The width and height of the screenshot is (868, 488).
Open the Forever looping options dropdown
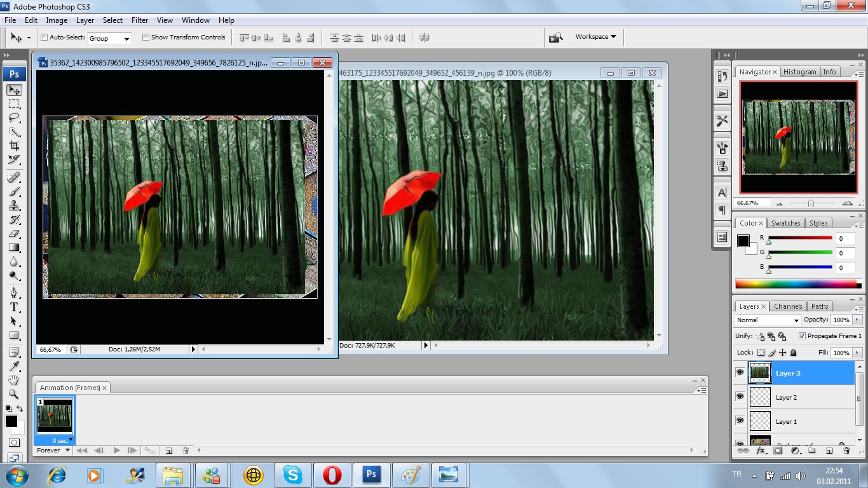click(53, 451)
